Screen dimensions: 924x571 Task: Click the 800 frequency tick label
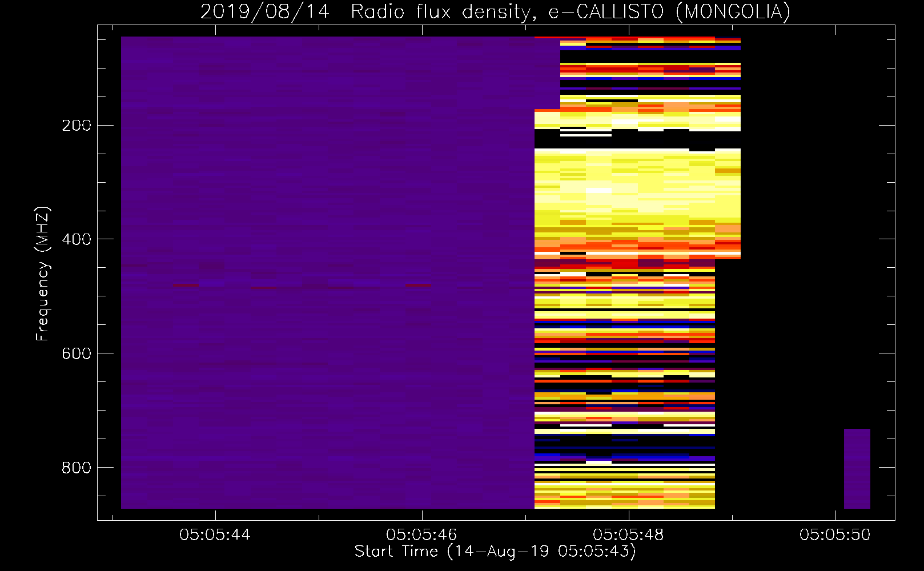click(77, 468)
